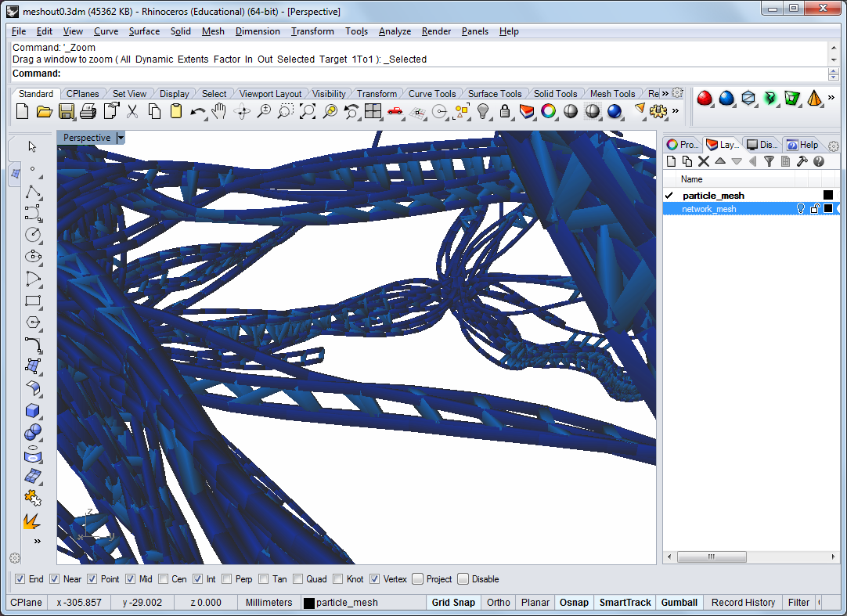This screenshot has width=847, height=616.
Task: Click the Box solid tool in sidebar
Action: (x=32, y=411)
